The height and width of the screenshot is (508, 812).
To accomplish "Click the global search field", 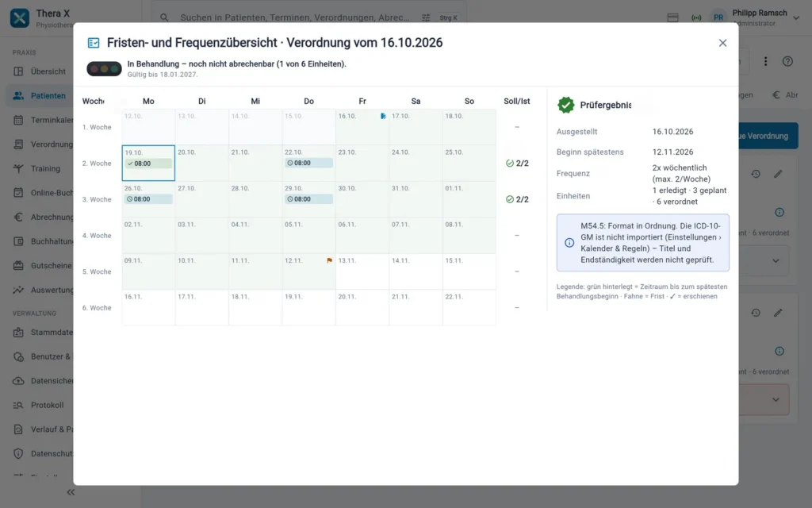I will [308, 17].
